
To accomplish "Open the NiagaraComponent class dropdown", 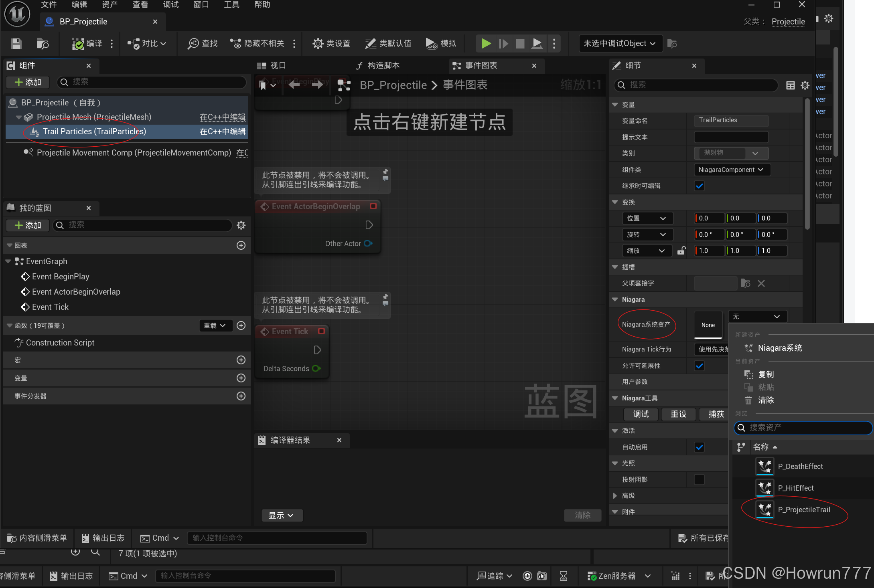I will tap(731, 170).
